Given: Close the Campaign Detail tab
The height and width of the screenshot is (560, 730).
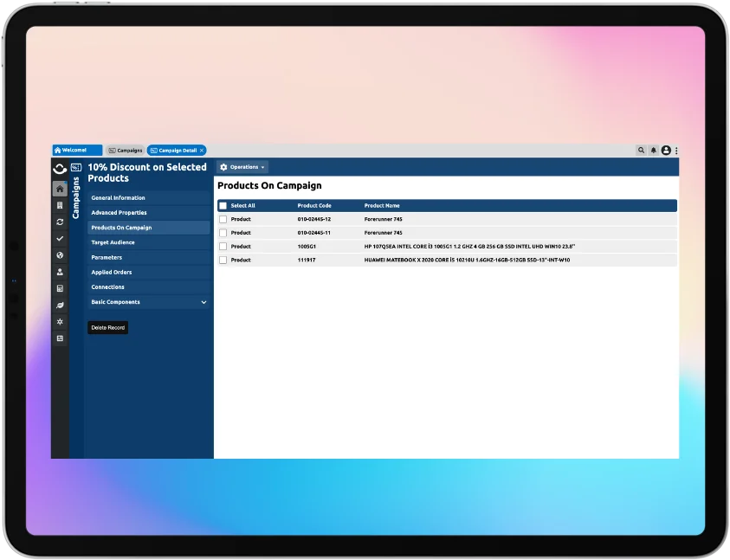Looking at the screenshot, I should pyautogui.click(x=202, y=151).
